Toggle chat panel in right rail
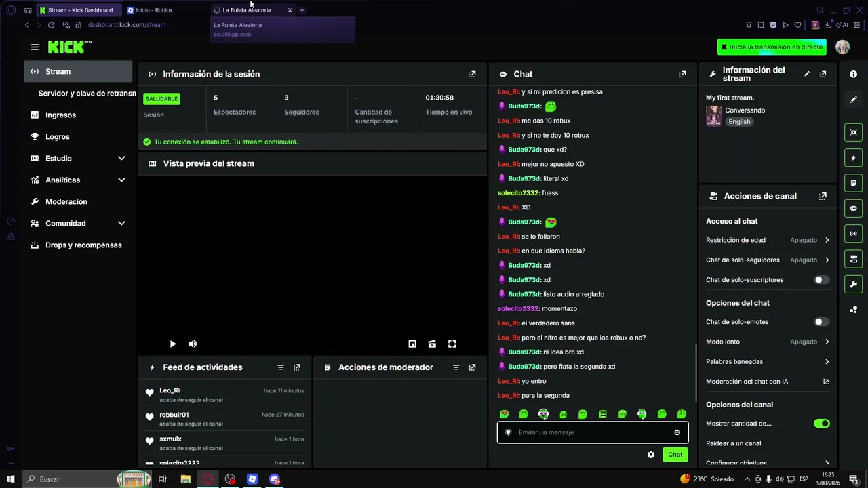 coord(853,208)
